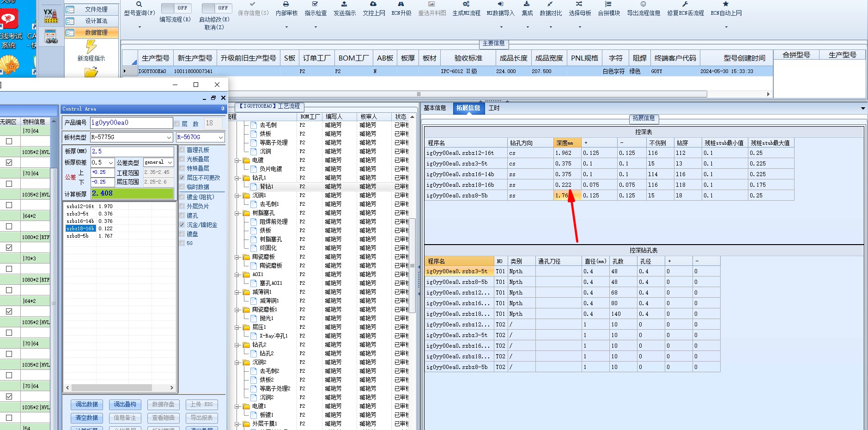This screenshot has height=430, width=868.
Task: Click the 导出报表 button
Action: pos(202,418)
